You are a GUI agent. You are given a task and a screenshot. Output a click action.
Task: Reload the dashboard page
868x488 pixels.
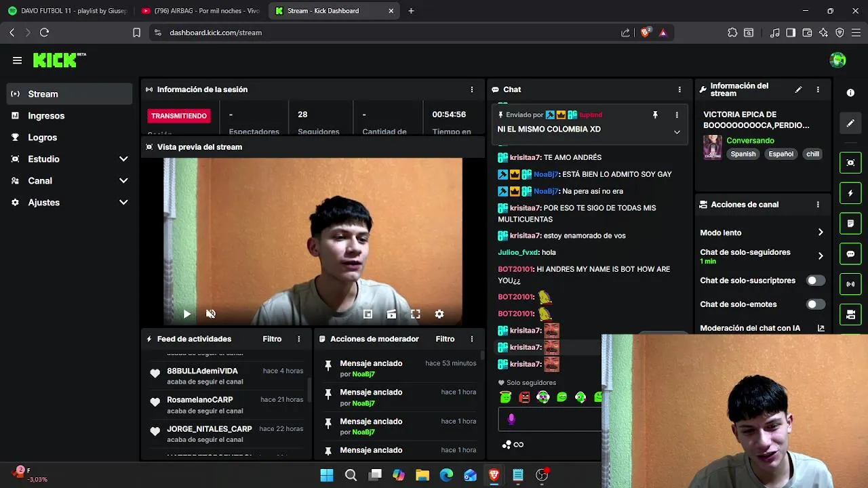[45, 33]
